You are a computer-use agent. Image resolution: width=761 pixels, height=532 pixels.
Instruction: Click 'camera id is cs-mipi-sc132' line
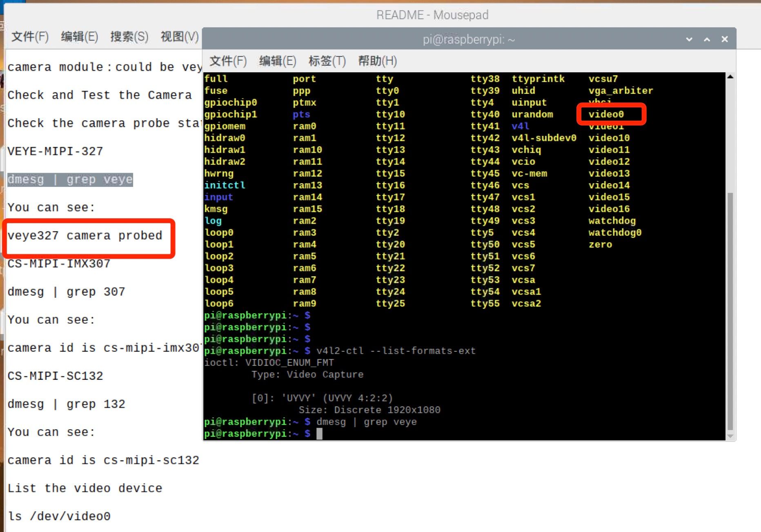[x=103, y=460]
